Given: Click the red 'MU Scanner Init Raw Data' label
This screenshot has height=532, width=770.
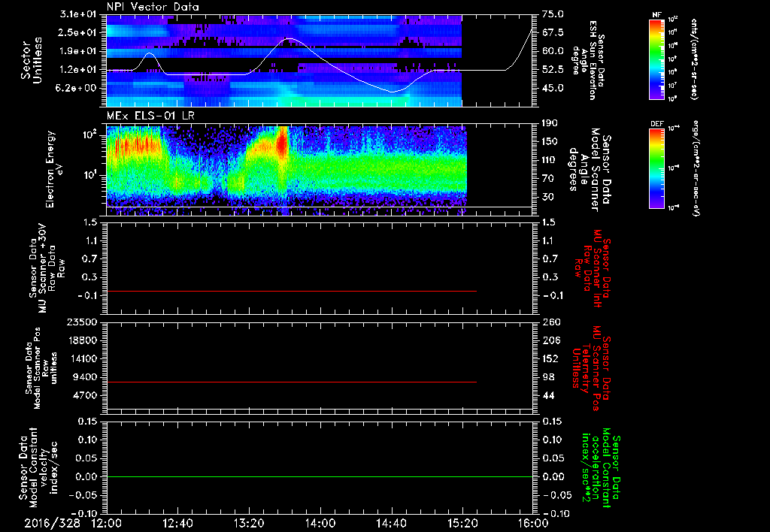Looking at the screenshot, I should click(592, 268).
